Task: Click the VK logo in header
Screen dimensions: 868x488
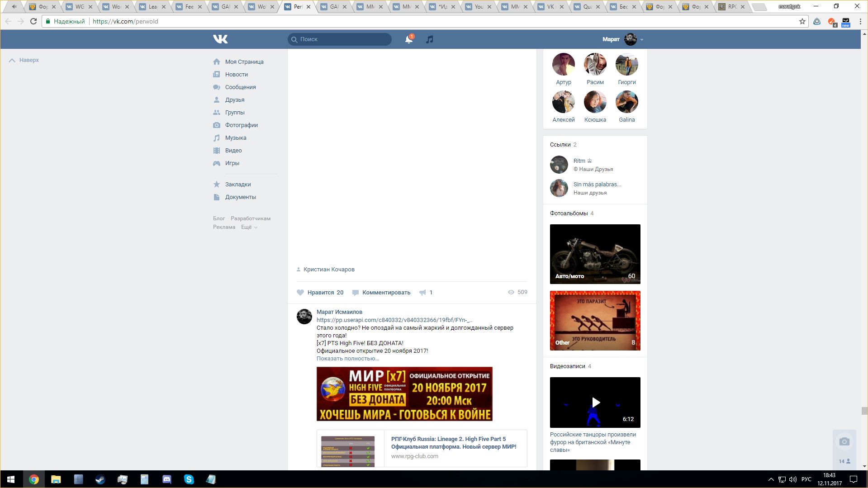Action: 220,39
